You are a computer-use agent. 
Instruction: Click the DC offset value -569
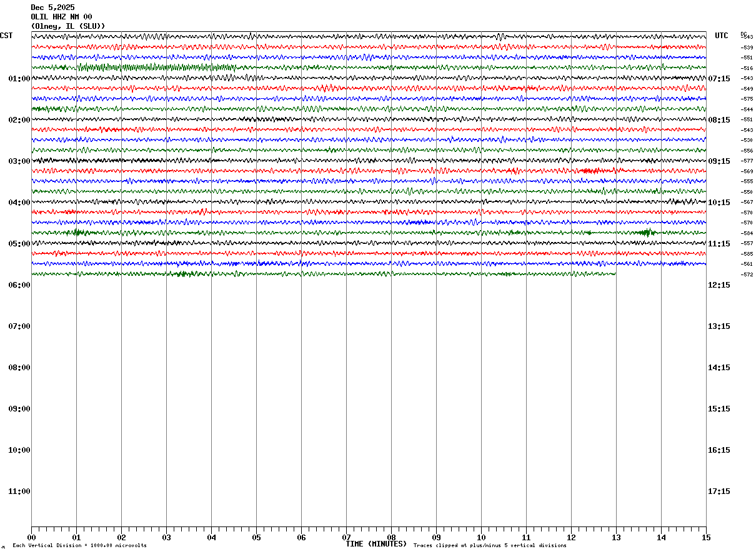747,171
